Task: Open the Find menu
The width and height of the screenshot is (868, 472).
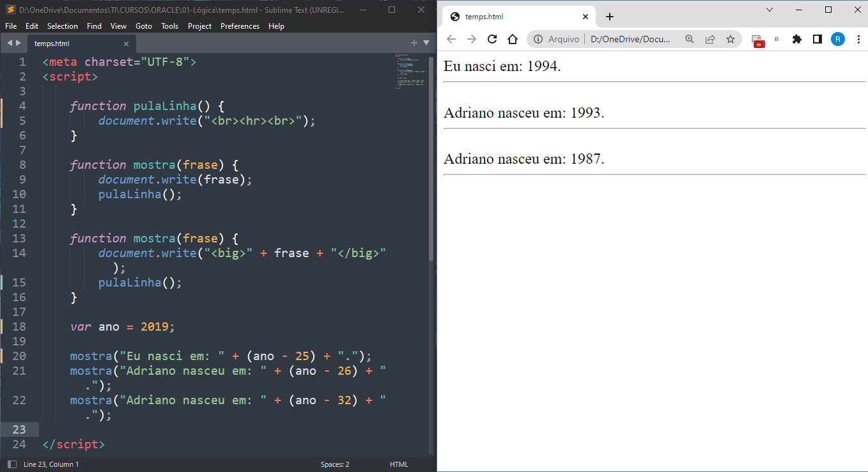Action: [94, 26]
